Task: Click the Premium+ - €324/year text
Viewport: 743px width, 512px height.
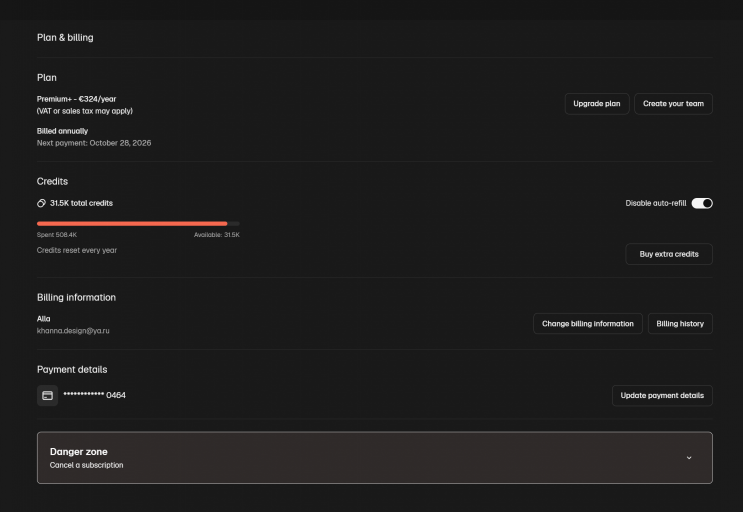Action: point(76,99)
